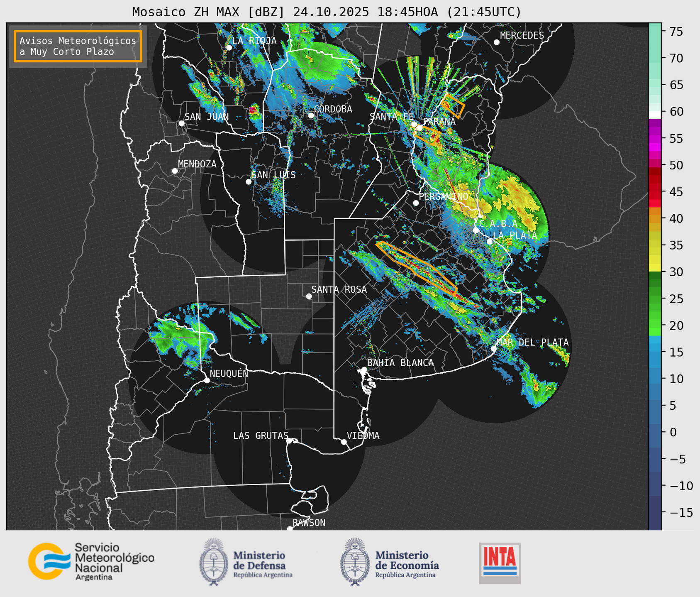Click the LAS GRUTAS city marker

click(289, 441)
